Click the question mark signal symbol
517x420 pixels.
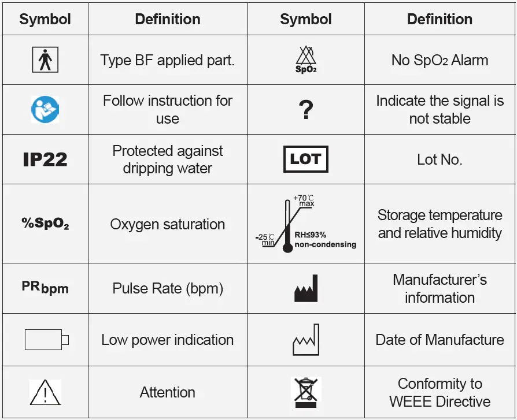(x=306, y=110)
